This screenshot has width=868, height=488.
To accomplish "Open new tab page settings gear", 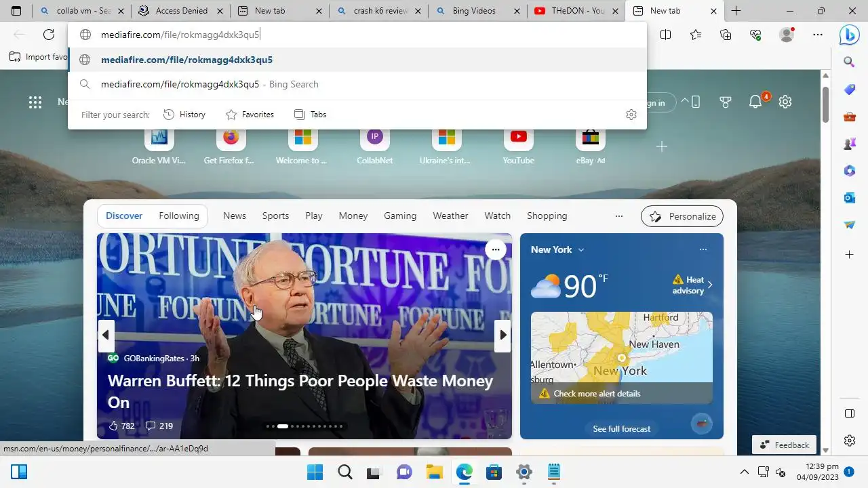I will tap(785, 102).
